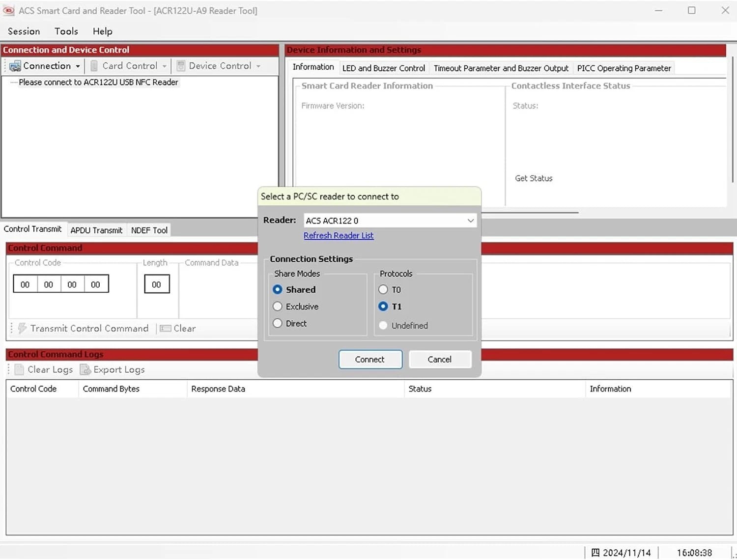Click the third Control Code byte field

click(x=72, y=284)
